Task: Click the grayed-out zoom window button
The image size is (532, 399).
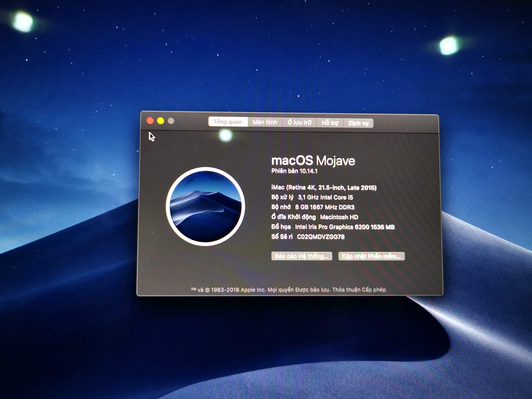Action: [x=171, y=121]
